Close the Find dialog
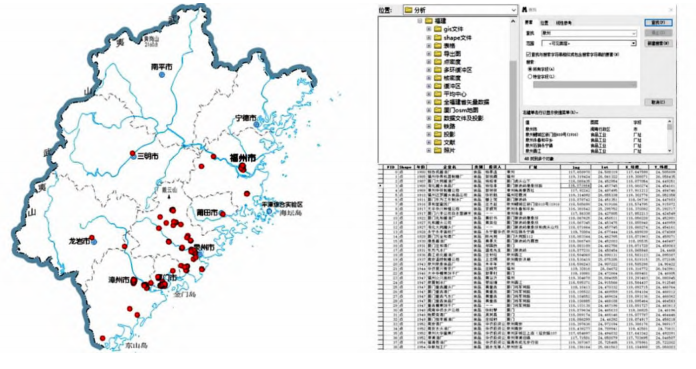This screenshot has height=369, width=696. click(x=671, y=10)
